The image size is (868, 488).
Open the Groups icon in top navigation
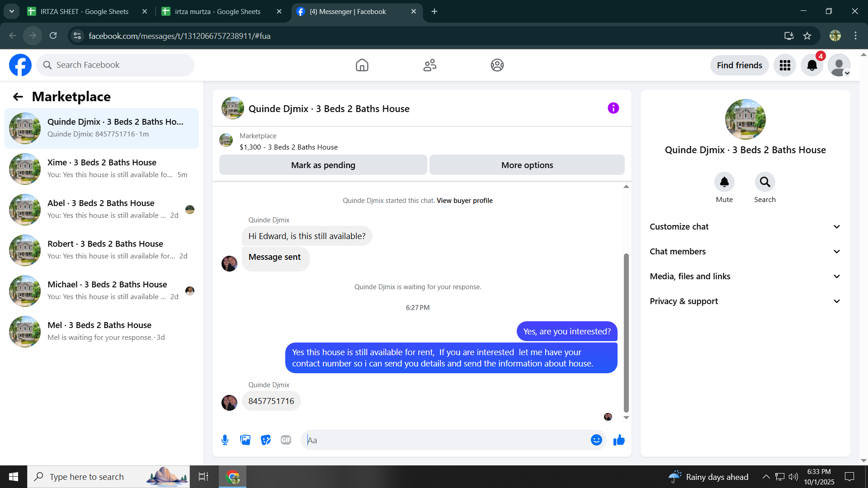click(497, 65)
